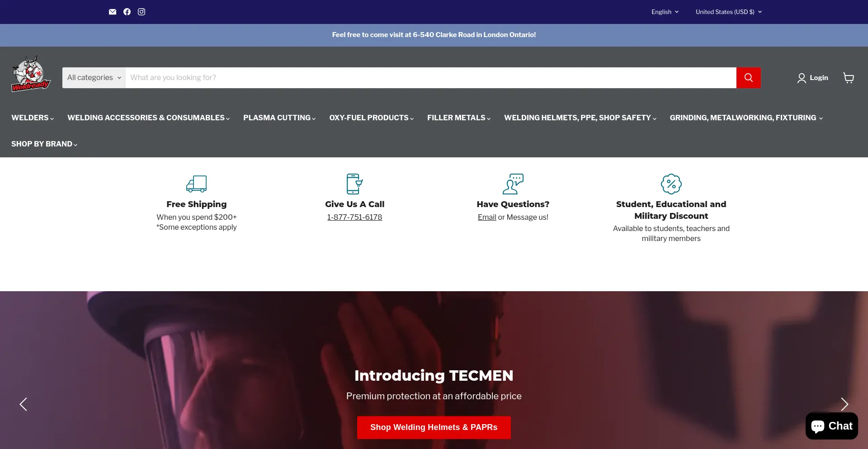Click the Login link
The width and height of the screenshot is (868, 449).
813,78
